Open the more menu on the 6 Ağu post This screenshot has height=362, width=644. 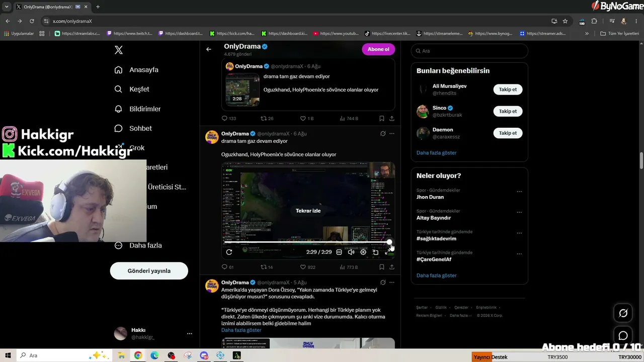pyautogui.click(x=392, y=134)
